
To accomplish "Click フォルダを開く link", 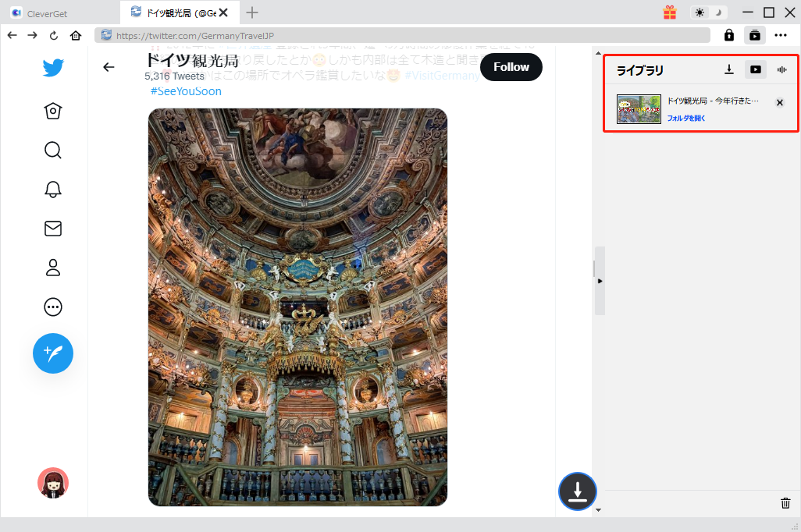I will click(x=686, y=118).
